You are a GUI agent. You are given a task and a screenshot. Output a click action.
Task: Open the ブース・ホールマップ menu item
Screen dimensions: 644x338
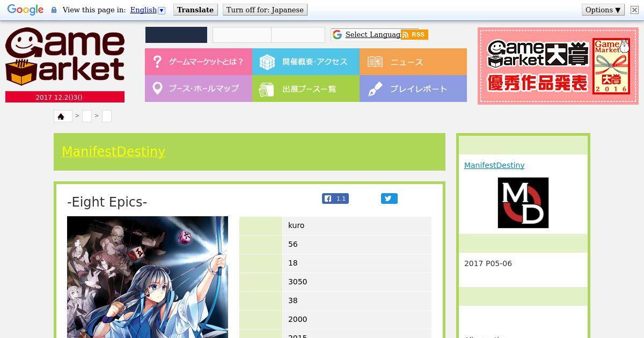coord(199,89)
